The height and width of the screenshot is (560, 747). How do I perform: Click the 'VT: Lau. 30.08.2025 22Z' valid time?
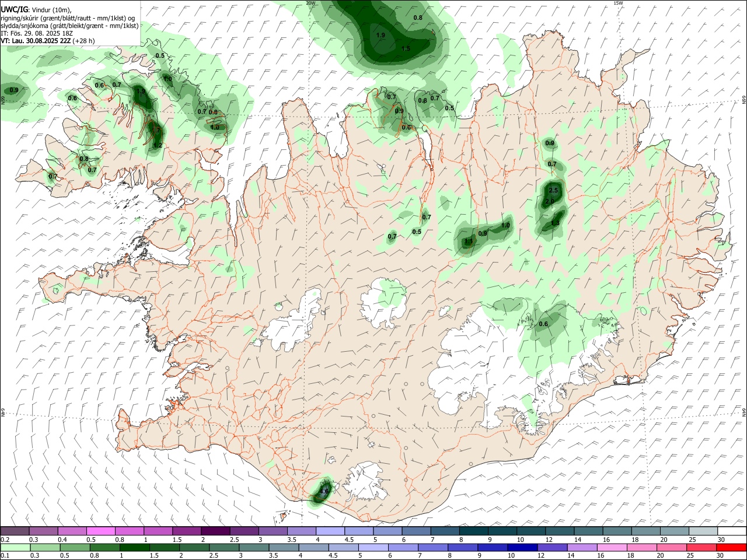coord(36,41)
